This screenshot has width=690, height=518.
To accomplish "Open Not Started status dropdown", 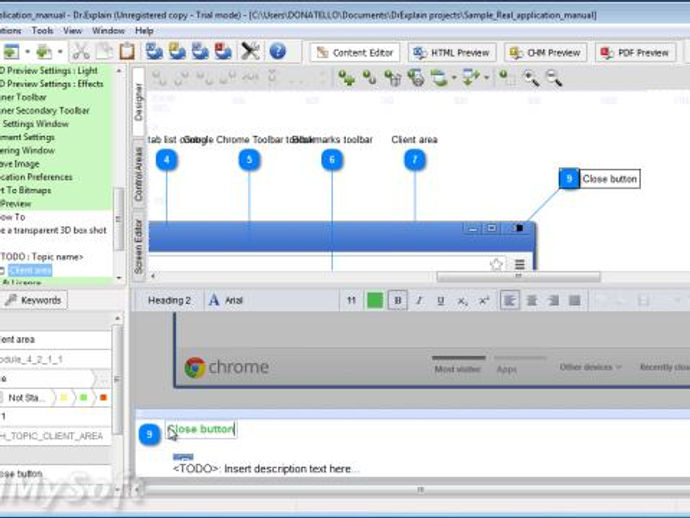I will pos(28,398).
